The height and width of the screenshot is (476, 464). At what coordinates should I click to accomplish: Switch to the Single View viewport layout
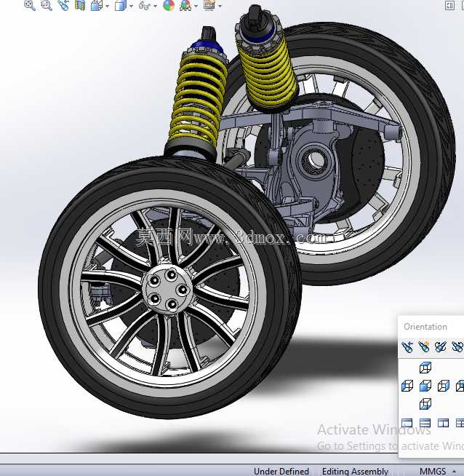click(x=407, y=423)
